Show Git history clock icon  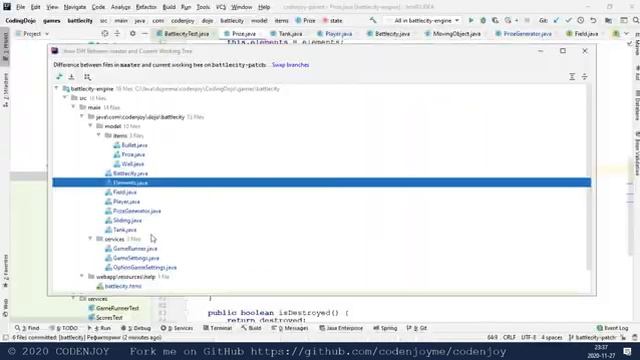click(x=580, y=20)
